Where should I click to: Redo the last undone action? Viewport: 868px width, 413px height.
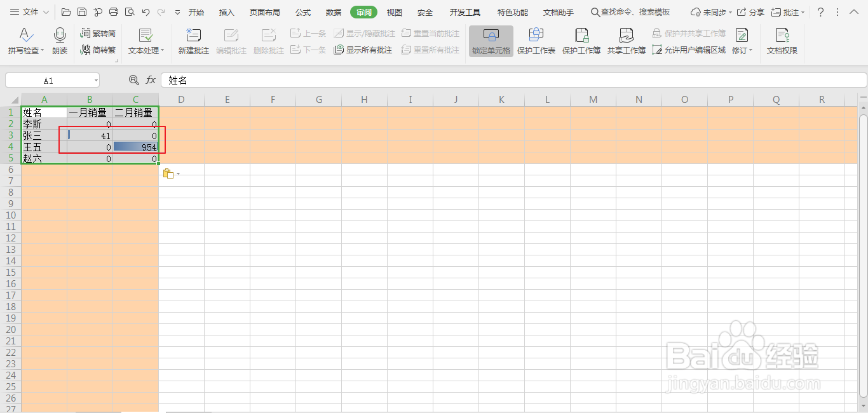click(161, 12)
